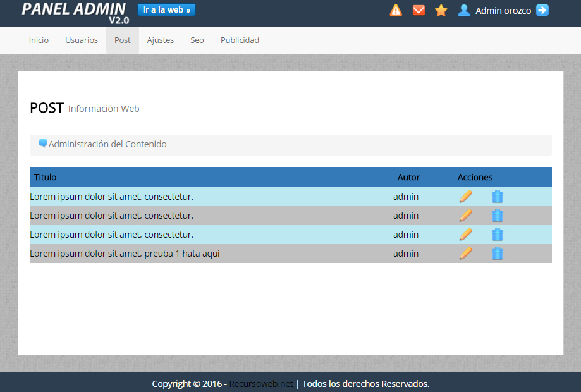Delete the first post using trash icon
The width and height of the screenshot is (581, 392).
tap(498, 197)
